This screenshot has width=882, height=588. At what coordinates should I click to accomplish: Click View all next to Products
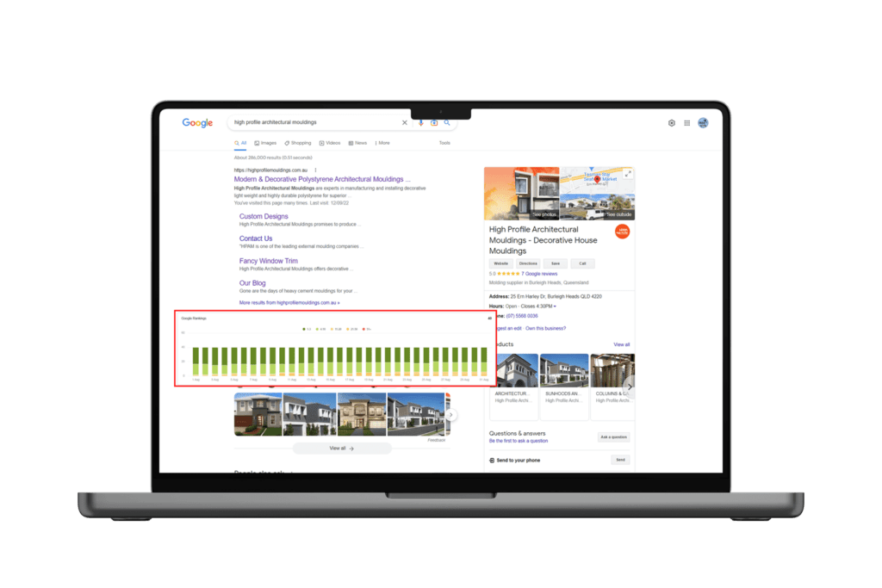[622, 344]
